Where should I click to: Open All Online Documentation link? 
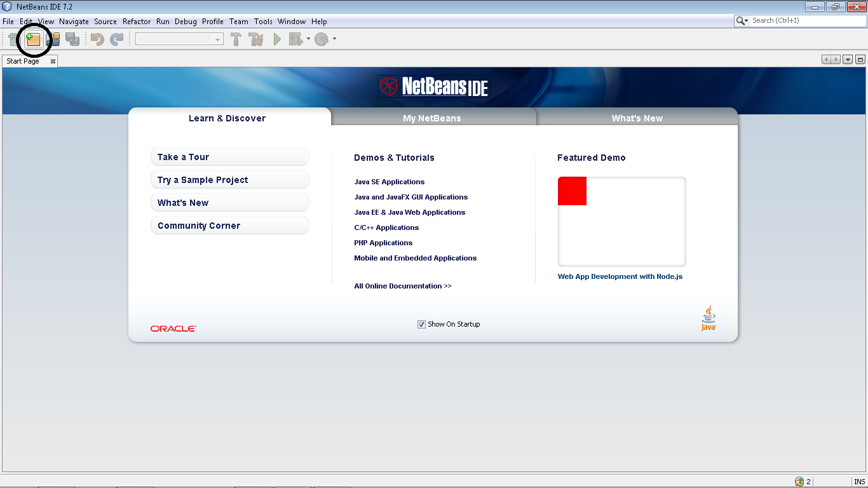tap(403, 286)
